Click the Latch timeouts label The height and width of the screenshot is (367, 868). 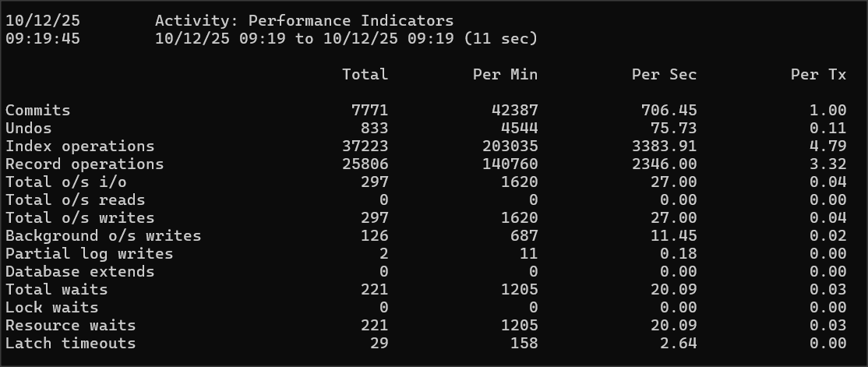71,344
